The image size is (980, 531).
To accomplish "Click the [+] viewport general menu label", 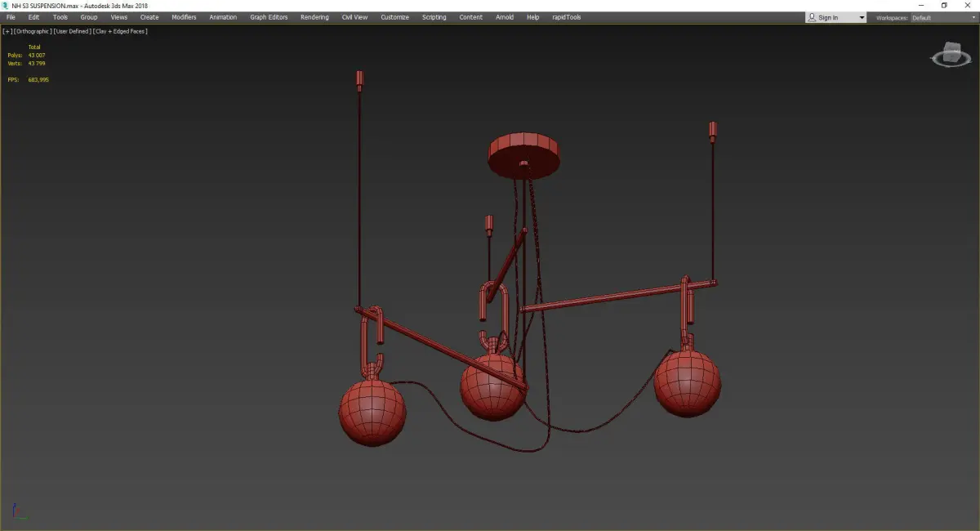I will click(x=7, y=31).
